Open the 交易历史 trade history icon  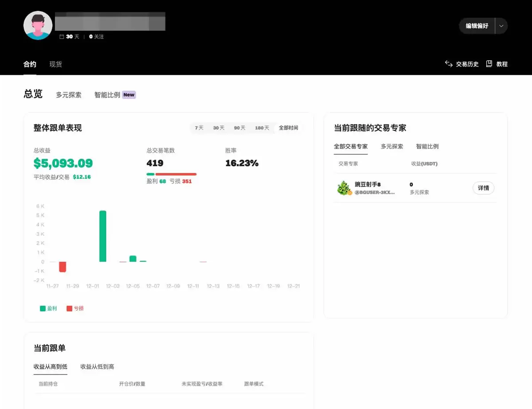point(448,63)
